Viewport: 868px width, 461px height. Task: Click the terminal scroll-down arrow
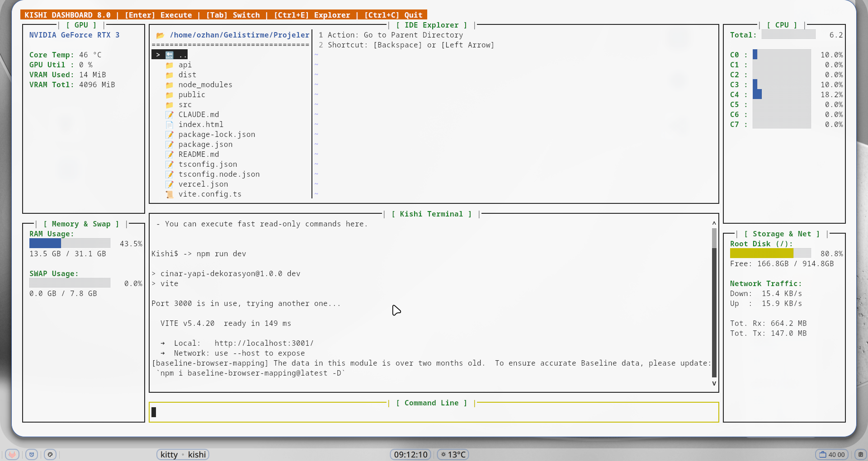(714, 383)
